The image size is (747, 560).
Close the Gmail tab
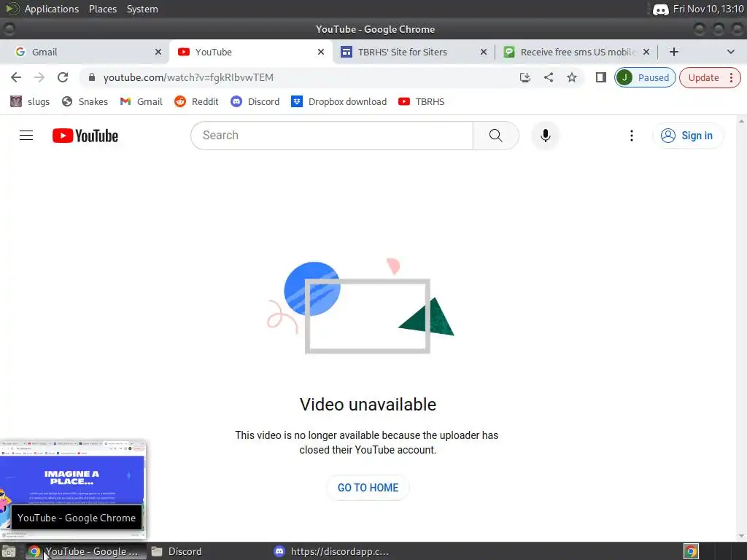click(x=158, y=52)
